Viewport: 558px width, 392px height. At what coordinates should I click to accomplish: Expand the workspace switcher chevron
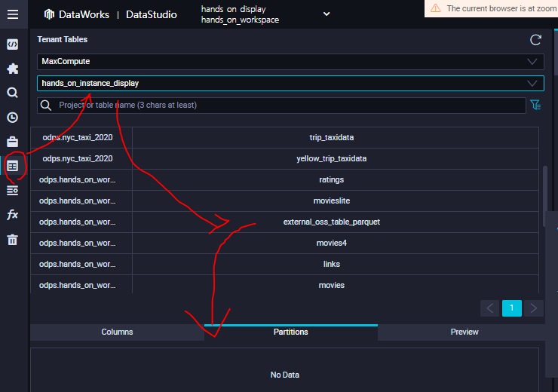click(327, 14)
